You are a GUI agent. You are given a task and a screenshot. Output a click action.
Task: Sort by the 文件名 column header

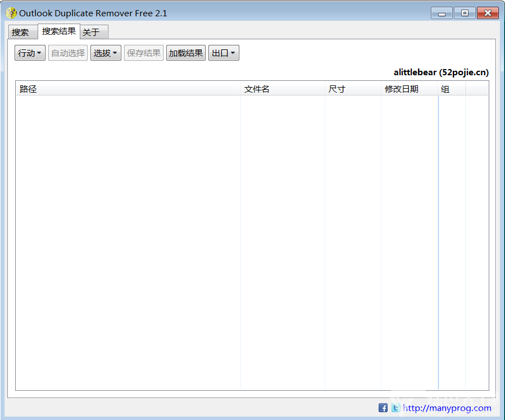tap(283, 89)
